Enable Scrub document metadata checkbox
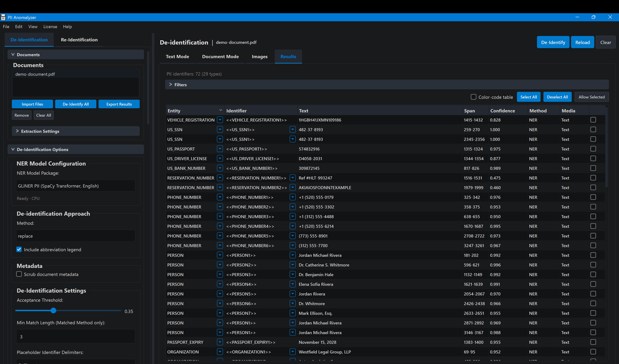 tap(19, 274)
